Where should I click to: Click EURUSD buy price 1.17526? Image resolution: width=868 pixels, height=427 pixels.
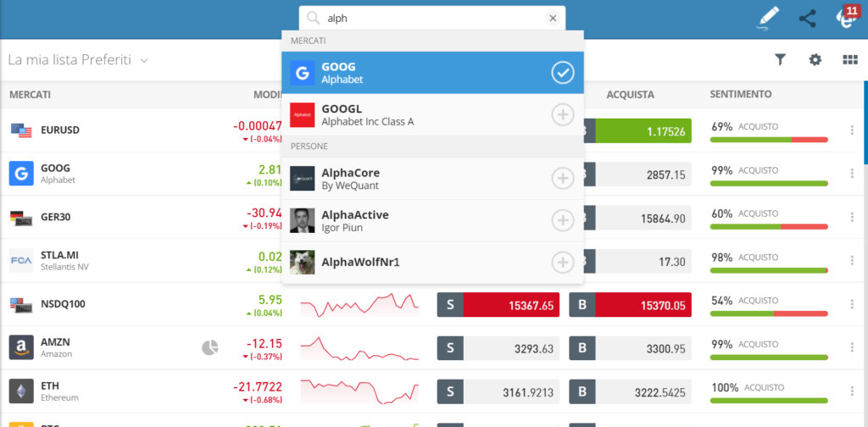(x=643, y=131)
